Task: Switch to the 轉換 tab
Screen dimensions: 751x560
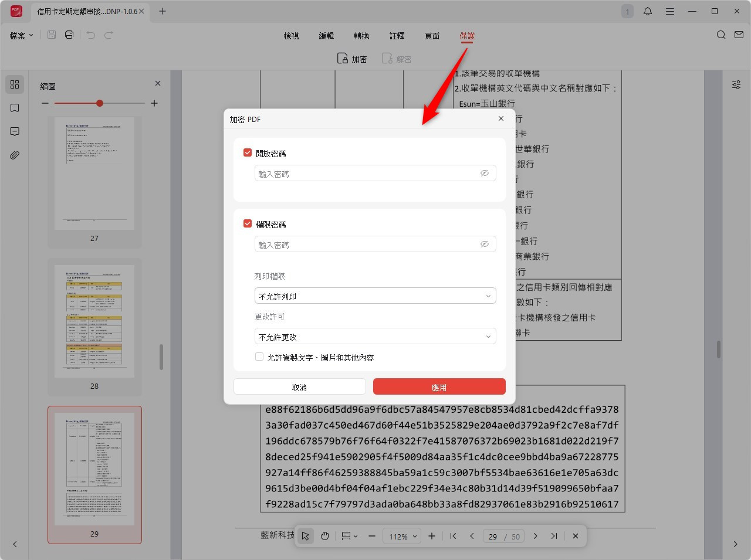Action: tap(362, 36)
